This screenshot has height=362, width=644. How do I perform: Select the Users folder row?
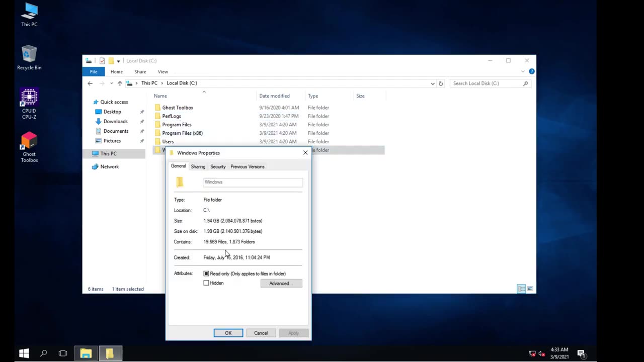point(269,142)
